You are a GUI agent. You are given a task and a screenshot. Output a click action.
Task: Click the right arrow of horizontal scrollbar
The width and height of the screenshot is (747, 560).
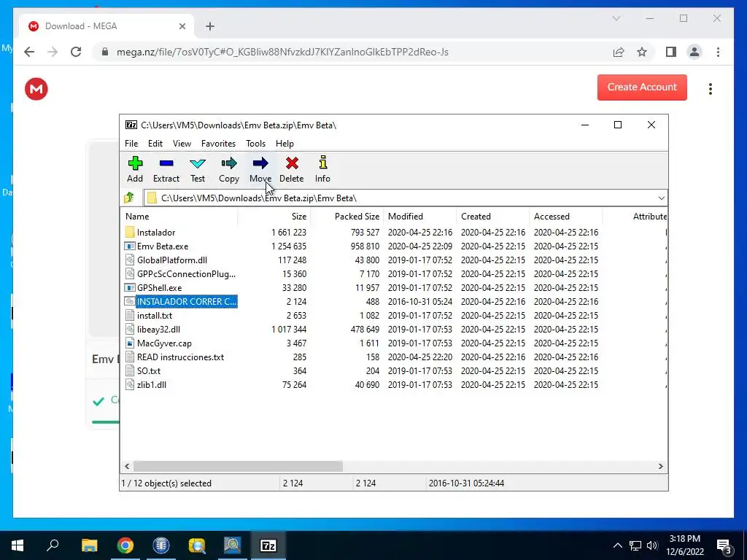[661, 466]
